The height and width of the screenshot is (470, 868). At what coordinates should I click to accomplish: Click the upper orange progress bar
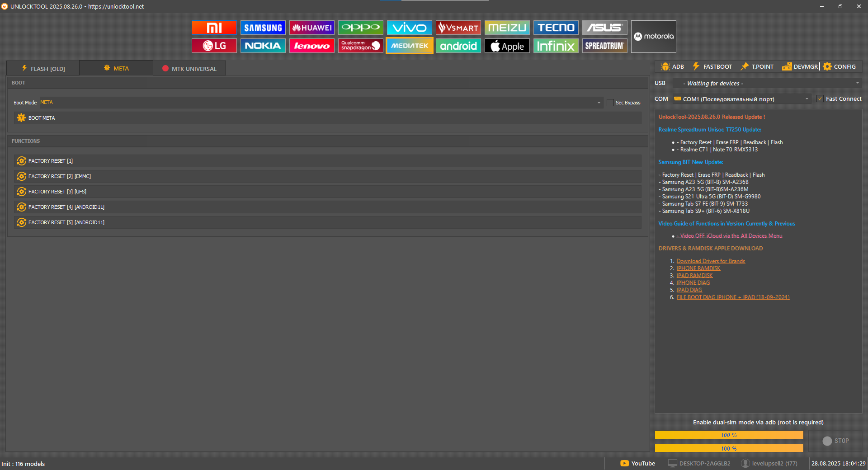tap(729, 435)
